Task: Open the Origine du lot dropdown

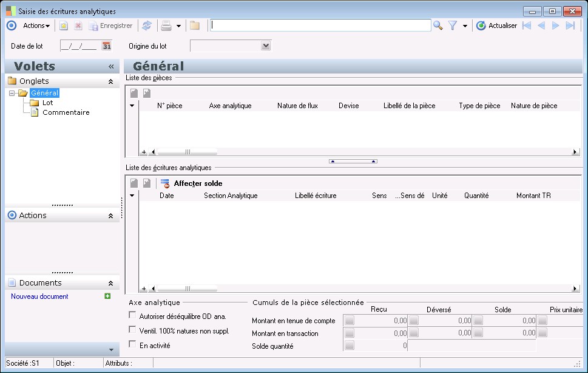Action: tap(265, 46)
